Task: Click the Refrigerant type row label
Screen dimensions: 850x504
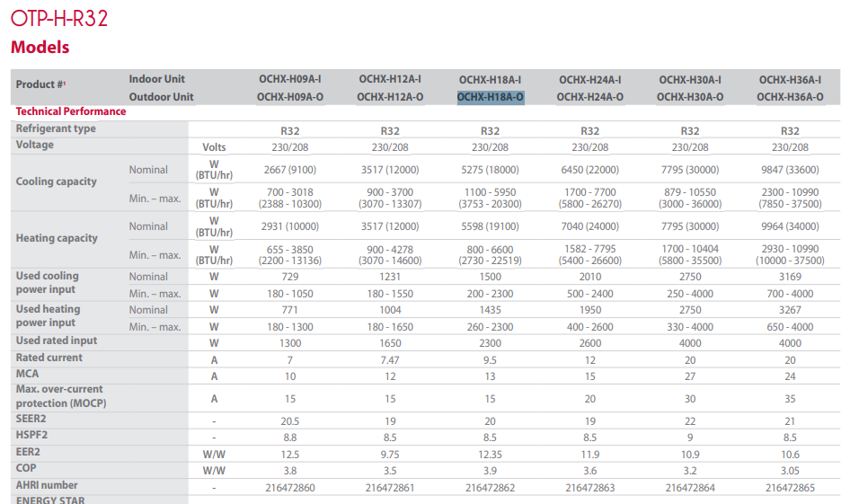Action: [56, 128]
